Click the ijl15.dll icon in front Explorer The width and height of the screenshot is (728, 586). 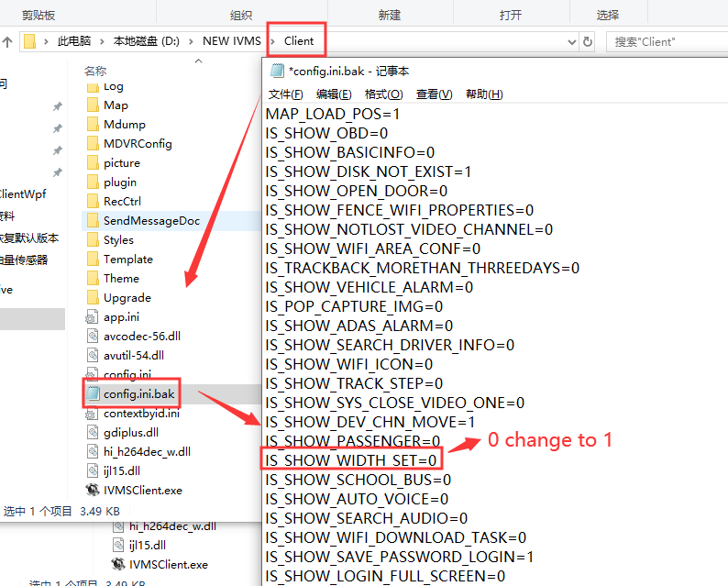(93, 470)
